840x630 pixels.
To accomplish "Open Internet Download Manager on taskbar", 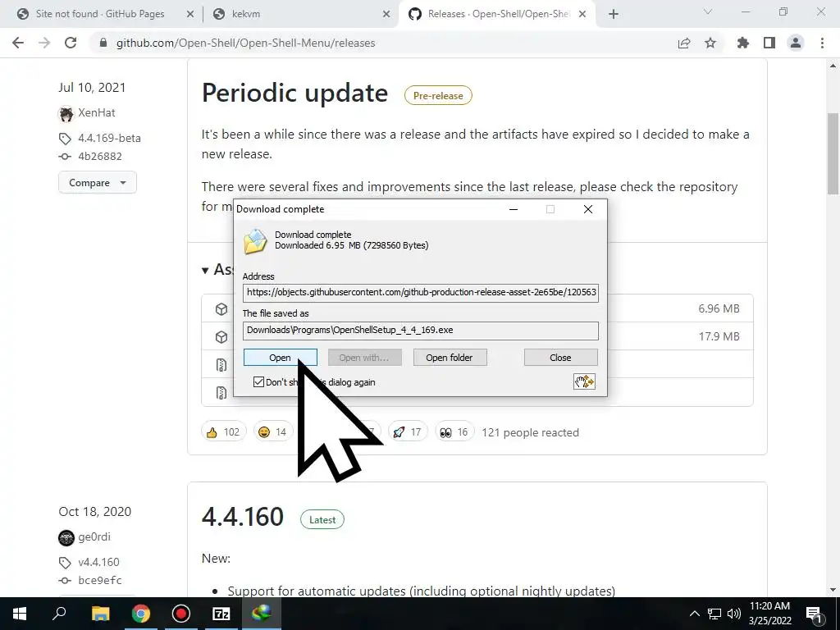I will (x=262, y=614).
